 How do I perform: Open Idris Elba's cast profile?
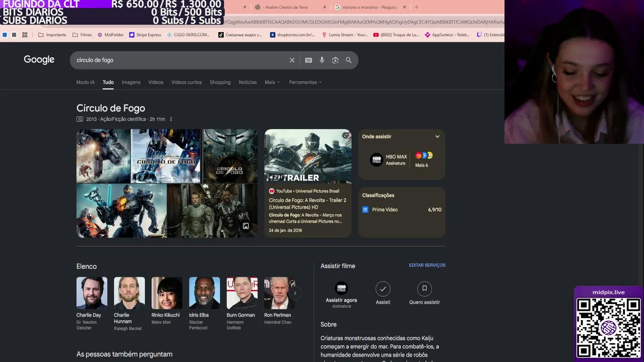point(204,304)
